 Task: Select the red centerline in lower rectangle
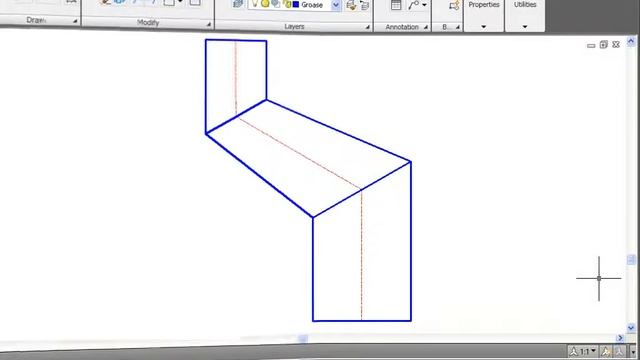click(x=361, y=255)
